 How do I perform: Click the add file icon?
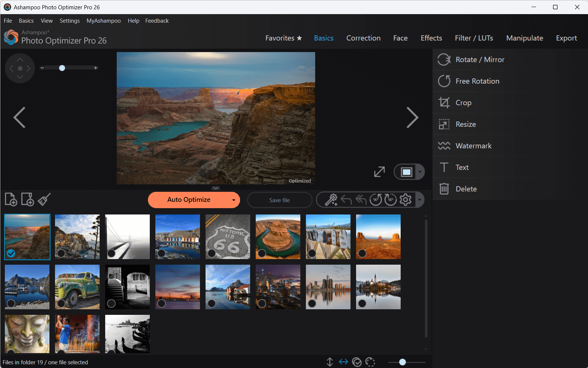pos(11,200)
